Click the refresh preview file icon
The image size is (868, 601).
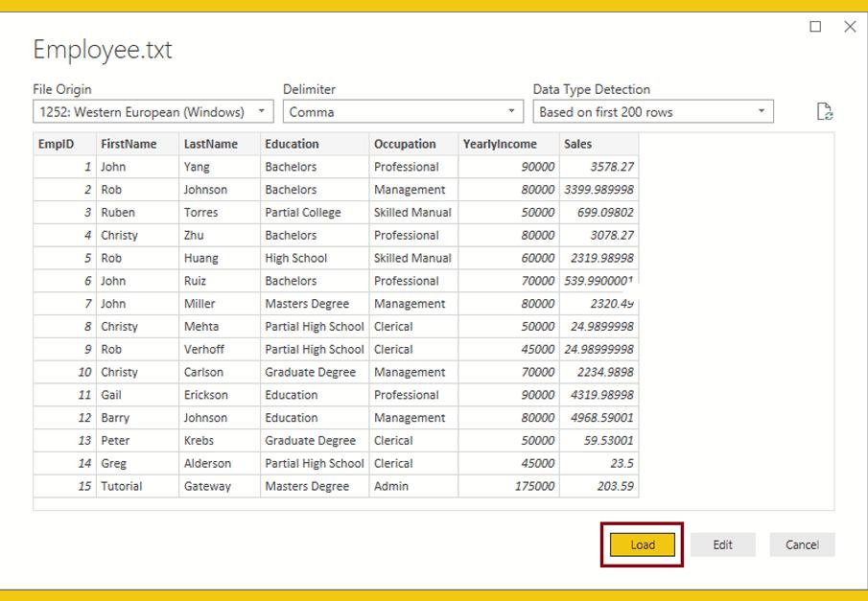tap(825, 112)
